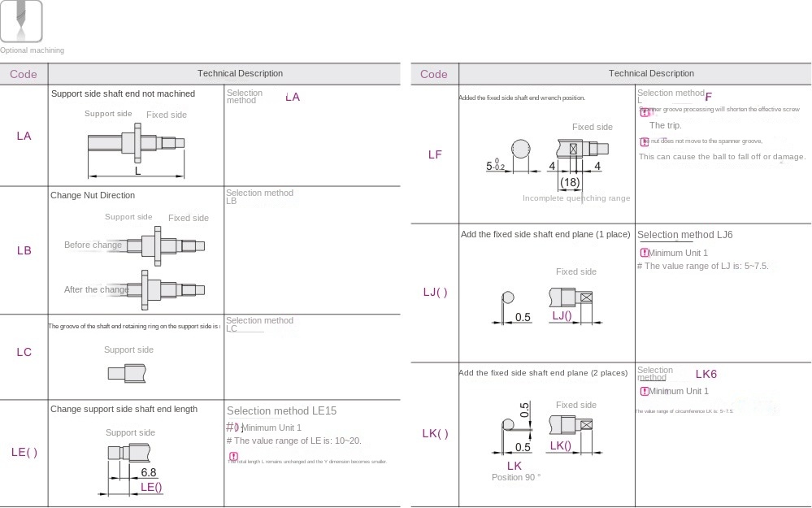This screenshot has width=812, height=508.
Task: Click the 'Change Nut Direction' title
Action: click(93, 195)
